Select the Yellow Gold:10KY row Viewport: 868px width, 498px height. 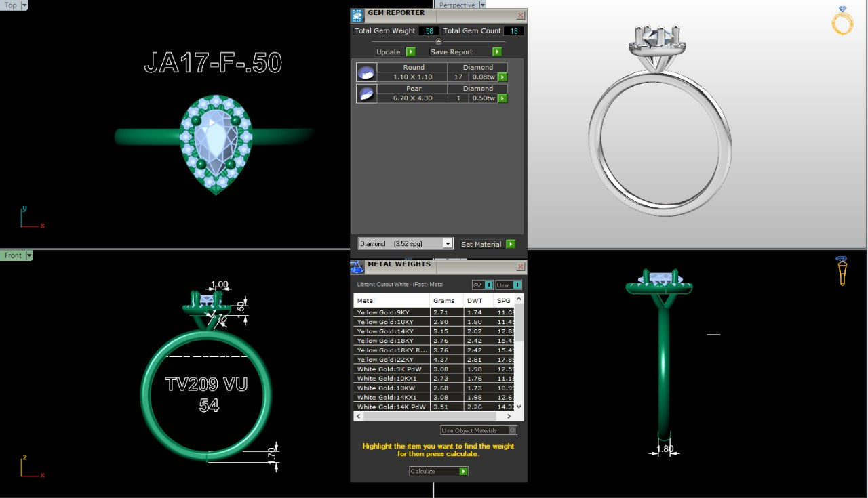435,322
